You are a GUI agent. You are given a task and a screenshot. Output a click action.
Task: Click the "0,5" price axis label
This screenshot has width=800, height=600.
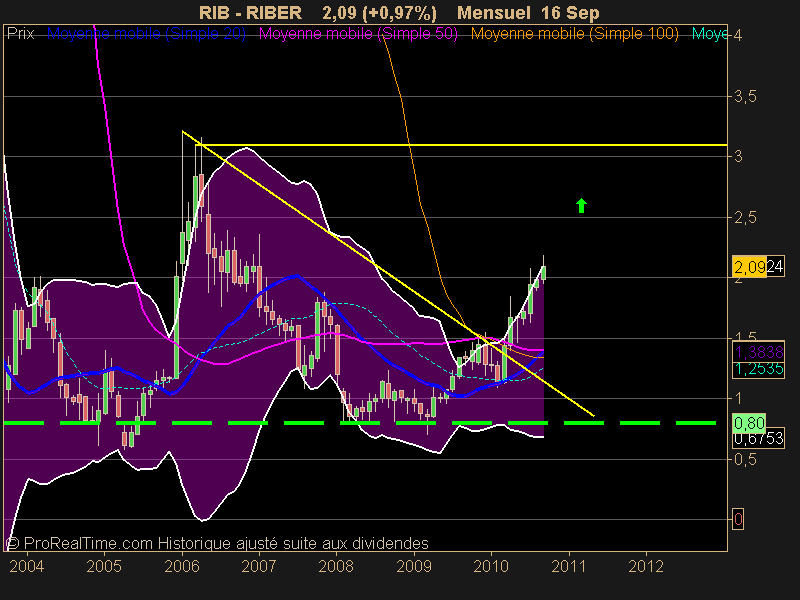click(745, 460)
